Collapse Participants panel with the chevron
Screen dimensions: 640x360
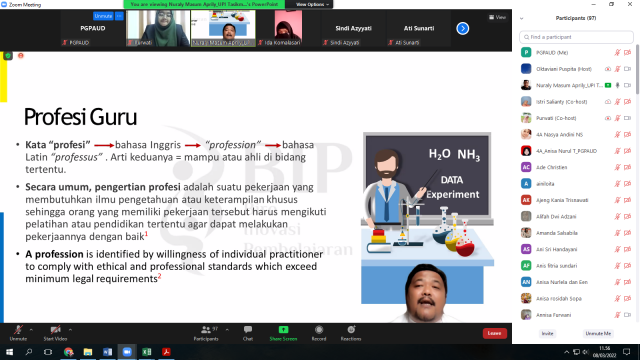tap(521, 18)
